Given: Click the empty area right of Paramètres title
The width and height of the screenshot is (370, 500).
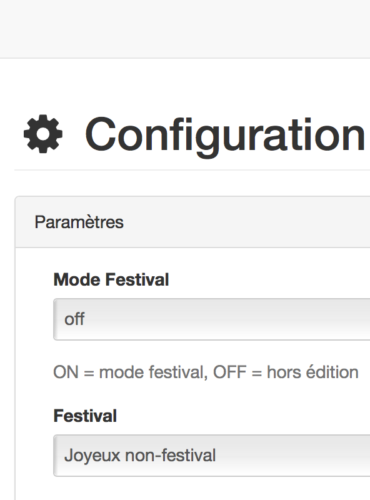Looking at the screenshot, I should pos(247,222).
